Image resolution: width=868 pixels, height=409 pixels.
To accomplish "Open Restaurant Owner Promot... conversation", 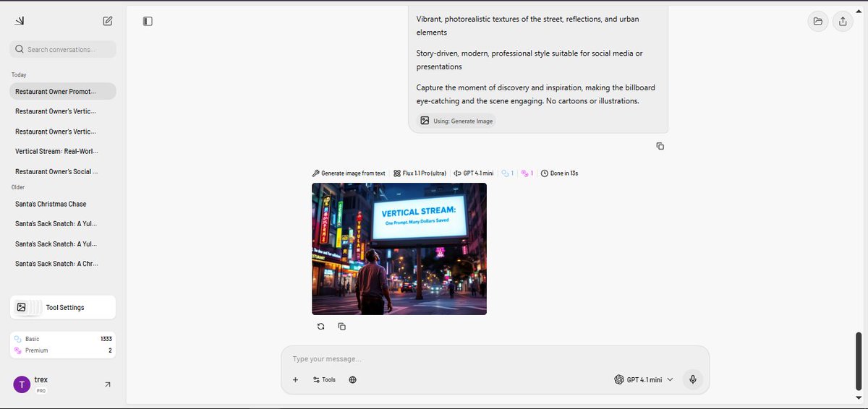I will [63, 91].
